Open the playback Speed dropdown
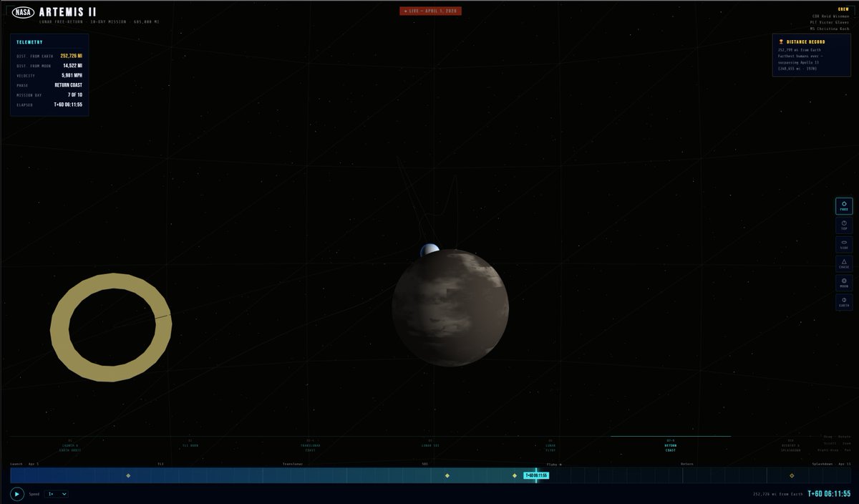The height and width of the screenshot is (504, 859). (x=57, y=494)
